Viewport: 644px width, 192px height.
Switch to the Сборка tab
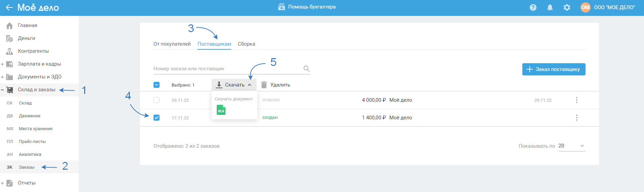click(246, 44)
